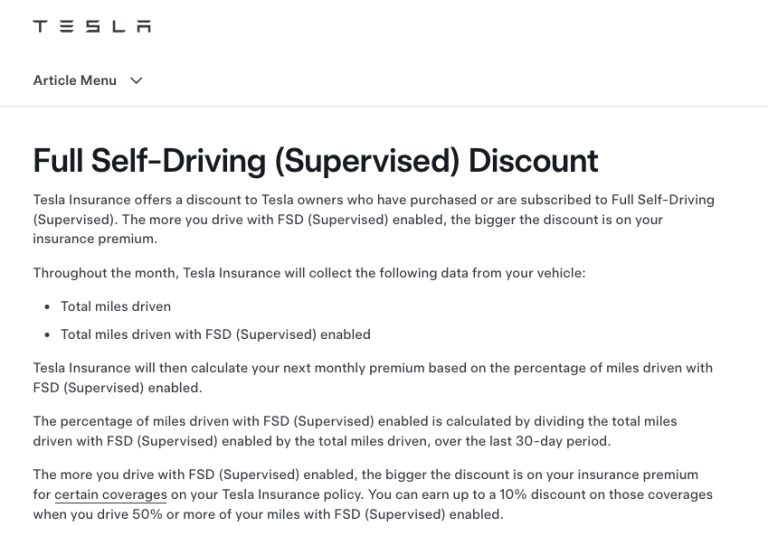
Task: Click the letter T in the Tesla wordmark
Action: (x=40, y=26)
